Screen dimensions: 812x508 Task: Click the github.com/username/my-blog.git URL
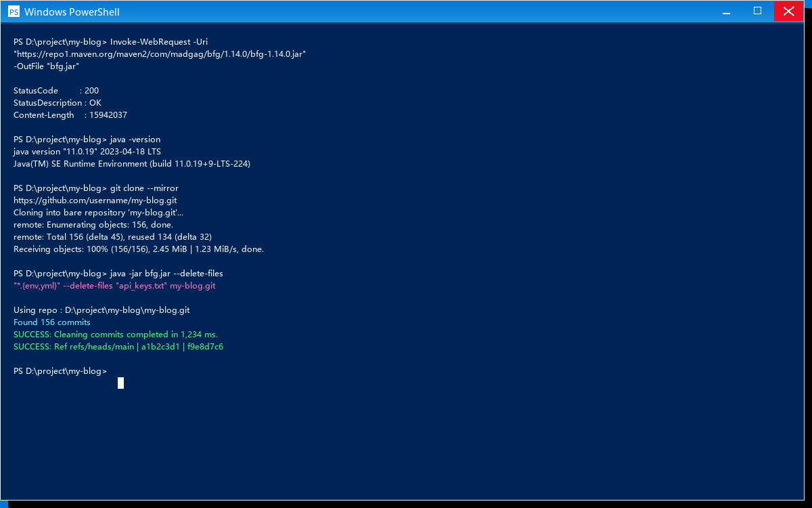point(95,200)
